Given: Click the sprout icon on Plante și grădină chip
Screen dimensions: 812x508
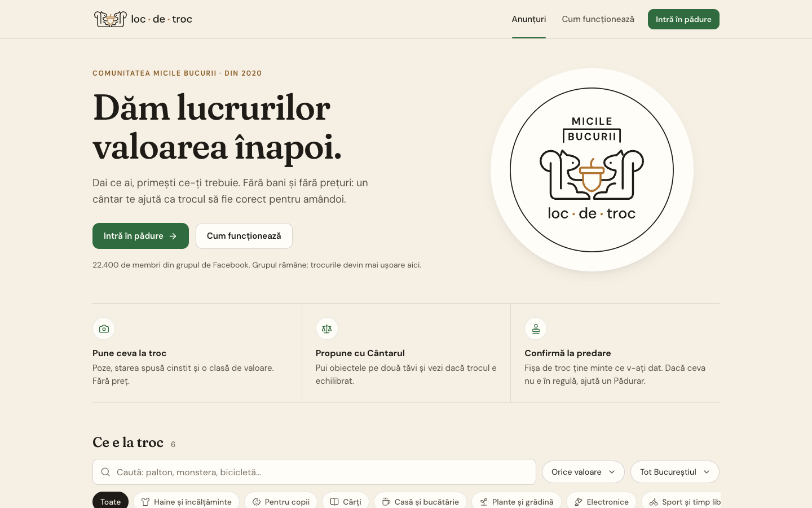Looking at the screenshot, I should tap(484, 502).
